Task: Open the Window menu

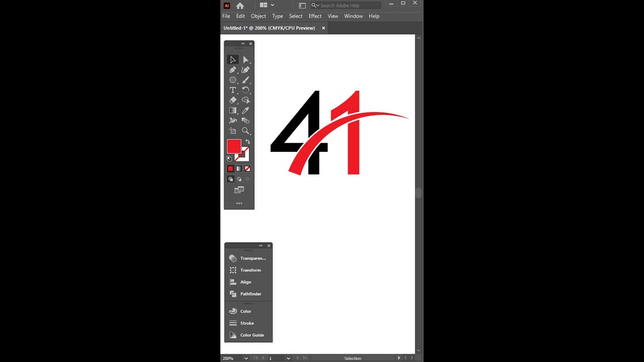Action: [x=353, y=16]
